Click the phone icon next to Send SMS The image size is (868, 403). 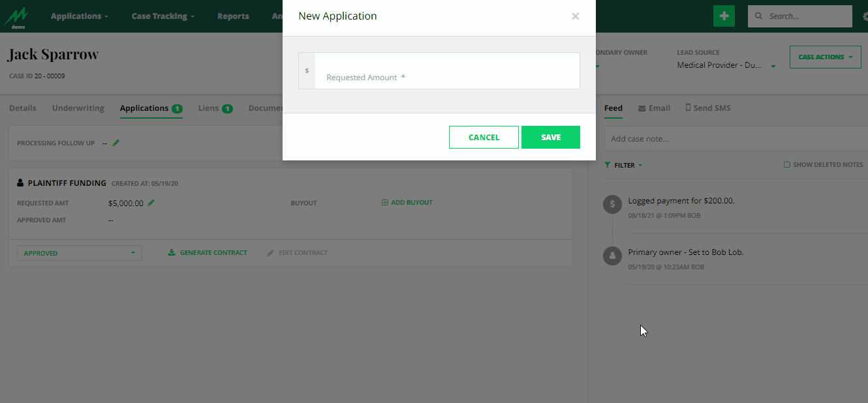point(689,107)
